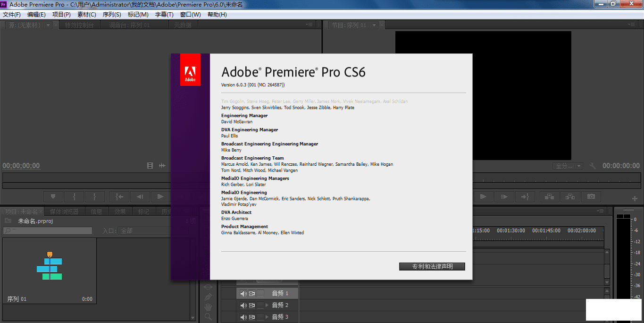The height and width of the screenshot is (323, 644).
Task: Open source clip dropdown next to 源: (无素材)
Action: pyautogui.click(x=48, y=25)
